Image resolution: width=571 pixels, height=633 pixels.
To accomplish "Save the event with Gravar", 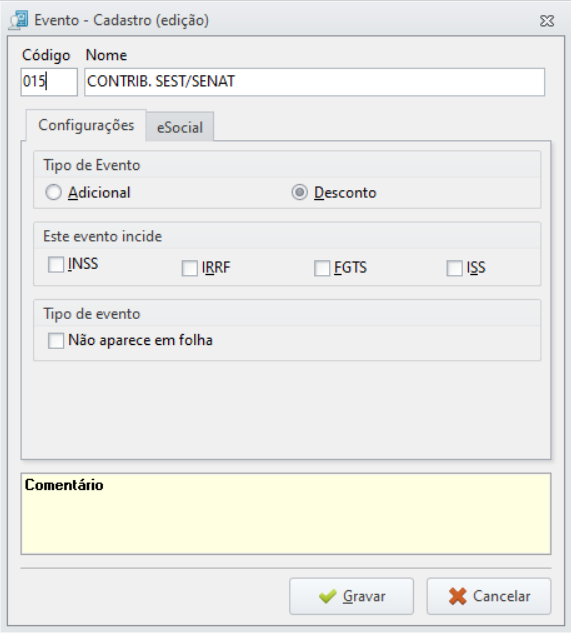I will [351, 596].
